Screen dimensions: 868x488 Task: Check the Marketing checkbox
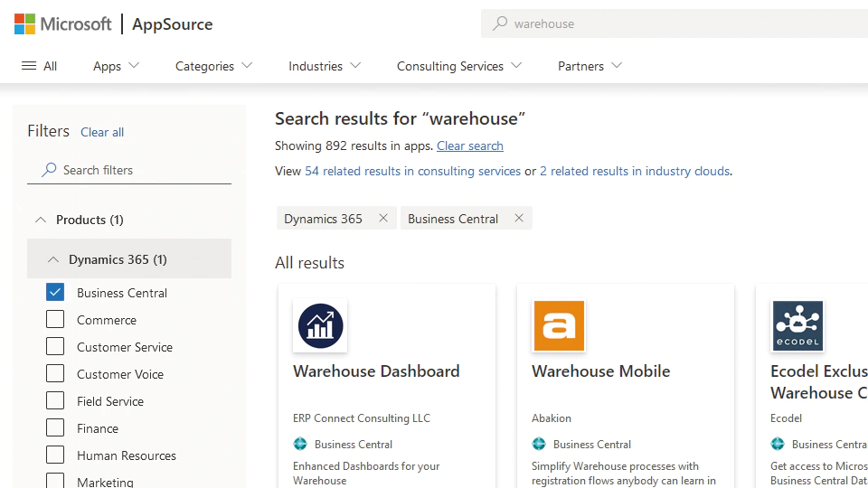55,481
